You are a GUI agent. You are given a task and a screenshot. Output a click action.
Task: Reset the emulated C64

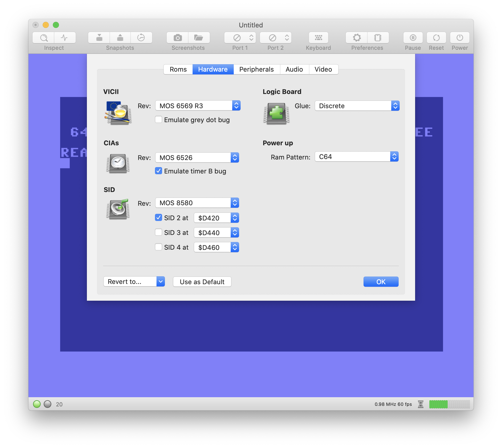436,38
